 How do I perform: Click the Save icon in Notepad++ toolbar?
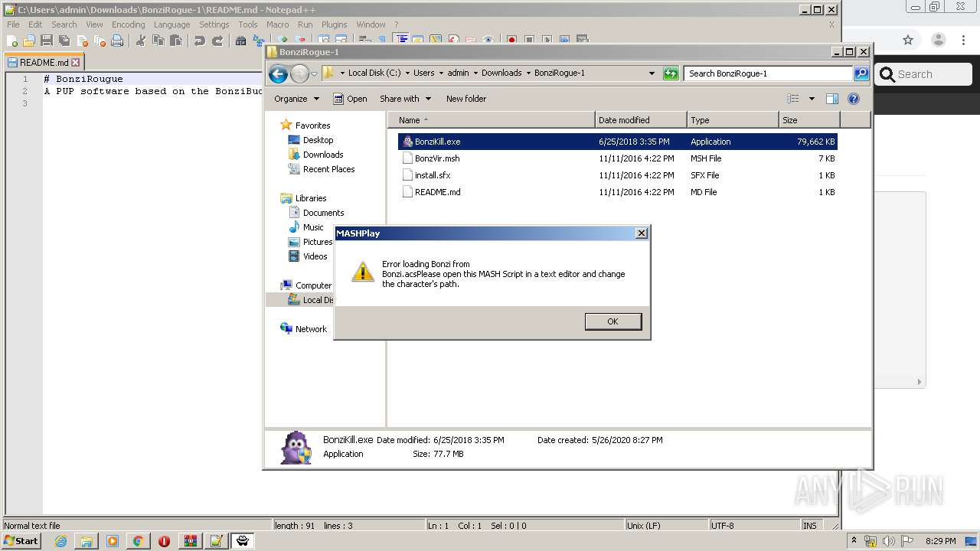coord(47,41)
